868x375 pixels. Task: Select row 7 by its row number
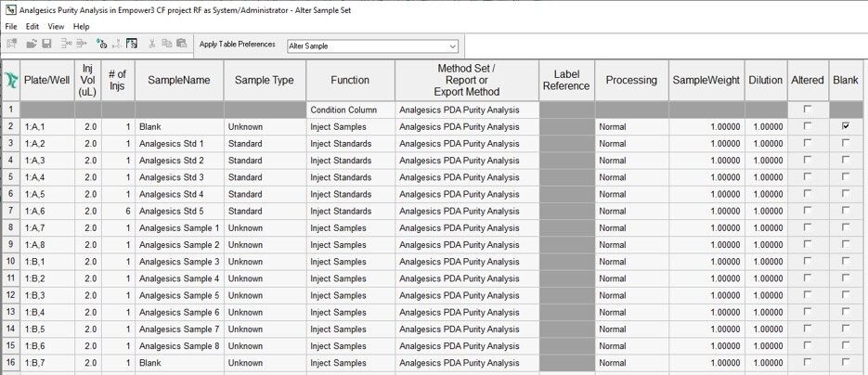[11, 211]
